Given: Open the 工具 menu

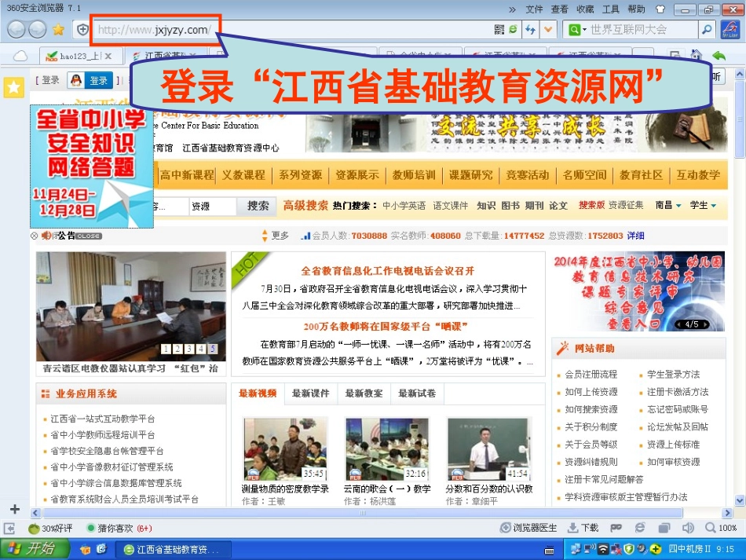Looking at the screenshot, I should point(611,9).
